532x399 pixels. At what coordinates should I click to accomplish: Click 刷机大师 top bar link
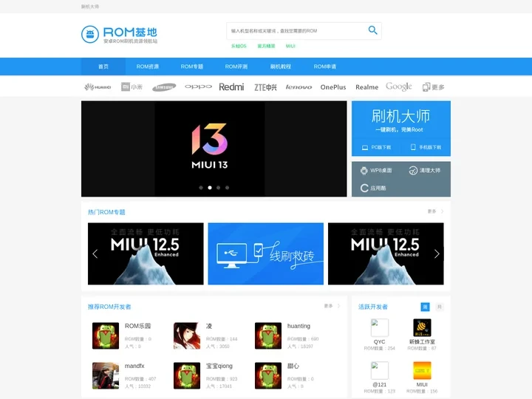(90, 7)
